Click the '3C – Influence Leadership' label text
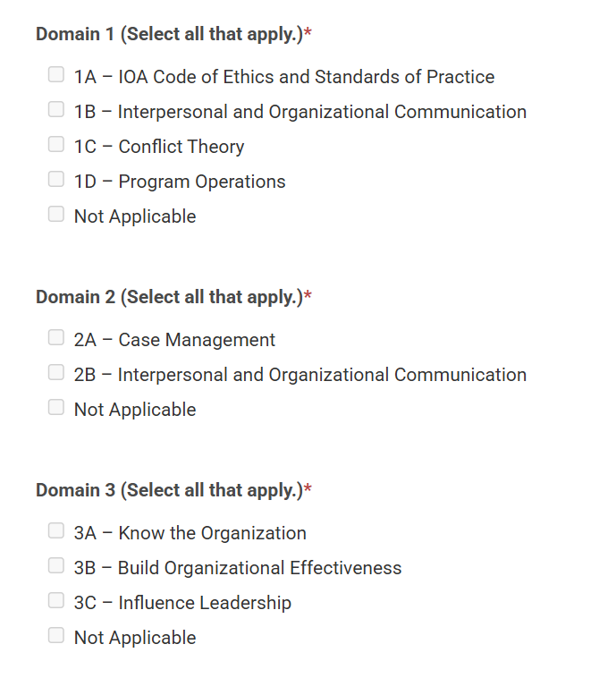This screenshot has width=616, height=678. pyautogui.click(x=182, y=603)
